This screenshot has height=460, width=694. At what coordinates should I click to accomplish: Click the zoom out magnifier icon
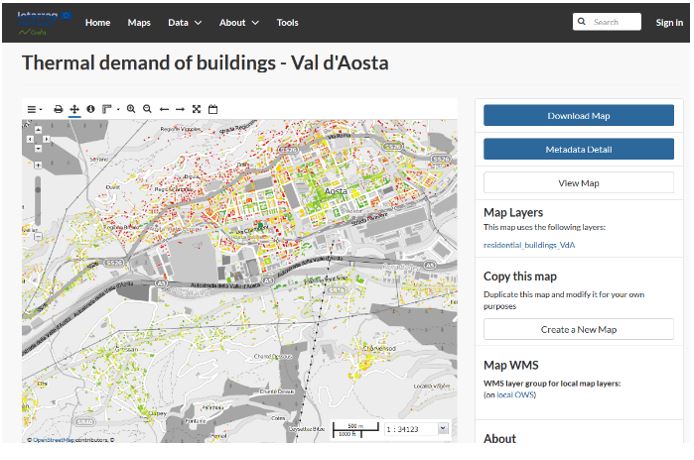point(147,108)
